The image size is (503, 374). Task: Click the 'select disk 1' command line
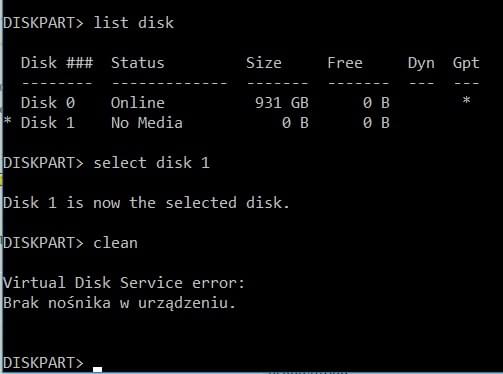(x=106, y=163)
